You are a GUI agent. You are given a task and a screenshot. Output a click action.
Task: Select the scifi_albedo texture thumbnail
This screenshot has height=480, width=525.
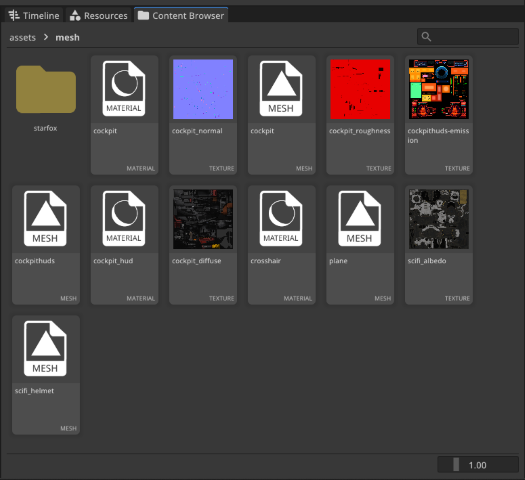pyautogui.click(x=439, y=219)
